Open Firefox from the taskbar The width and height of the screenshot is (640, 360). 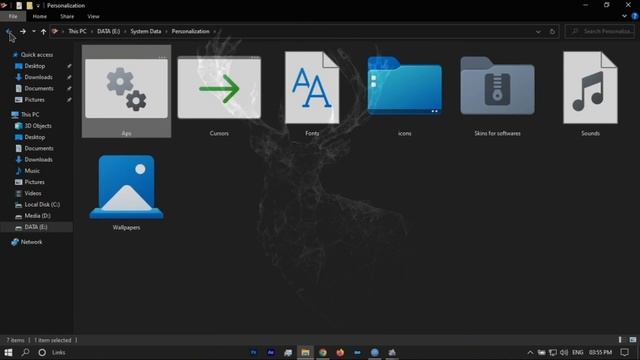pyautogui.click(x=340, y=352)
